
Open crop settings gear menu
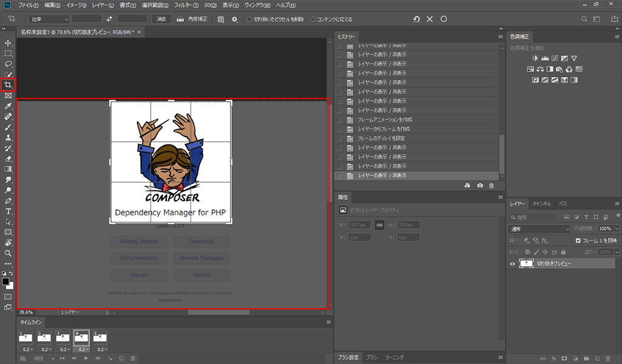[235, 19]
